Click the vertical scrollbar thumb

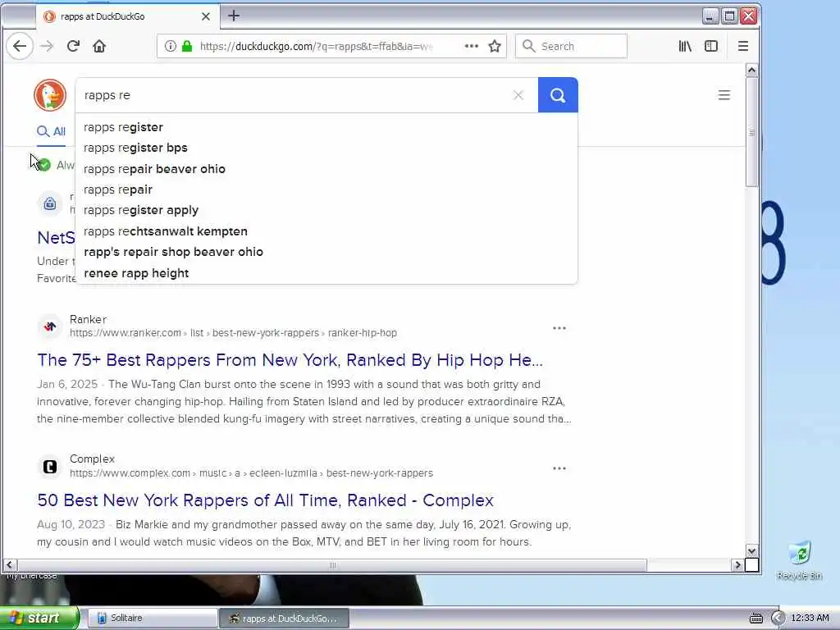(751, 132)
